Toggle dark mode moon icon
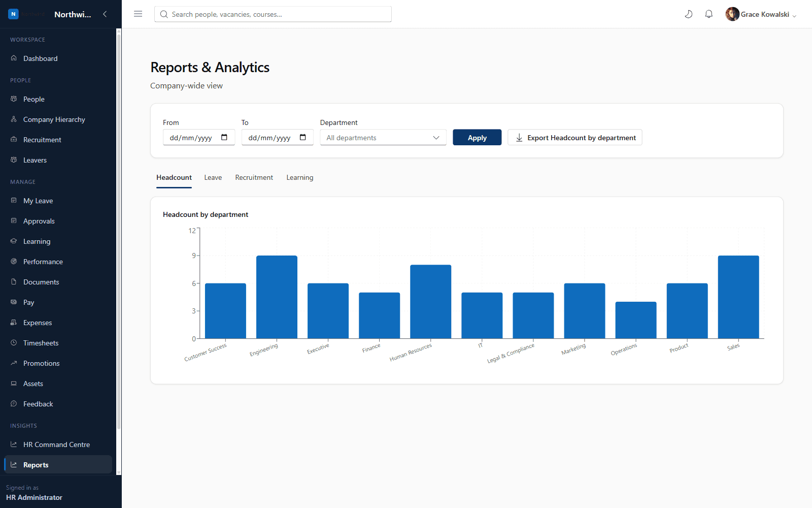This screenshot has height=508, width=812. tap(689, 14)
